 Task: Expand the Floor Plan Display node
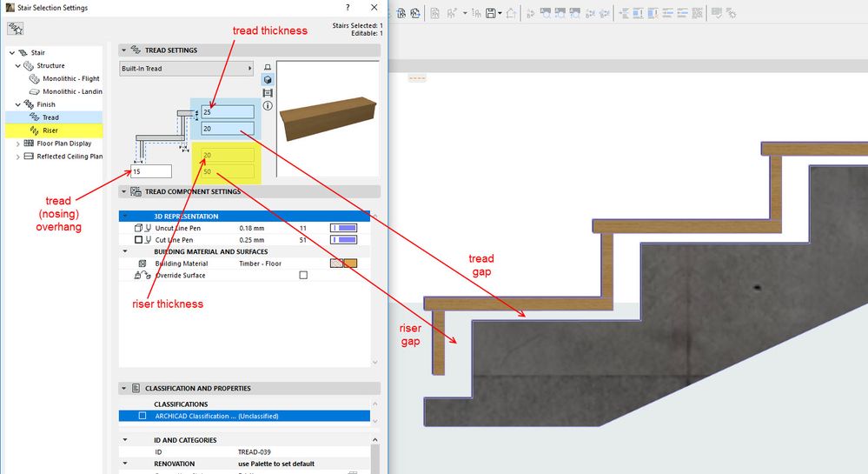[x=17, y=144]
